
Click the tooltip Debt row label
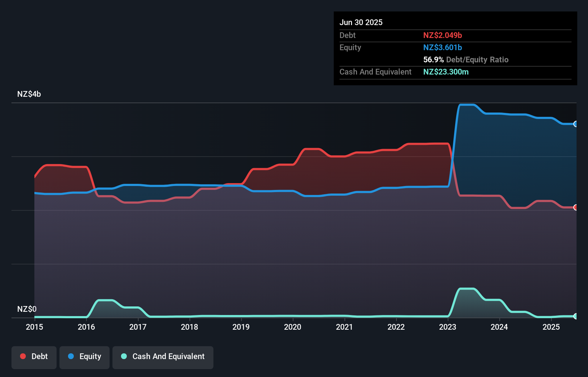(x=347, y=35)
